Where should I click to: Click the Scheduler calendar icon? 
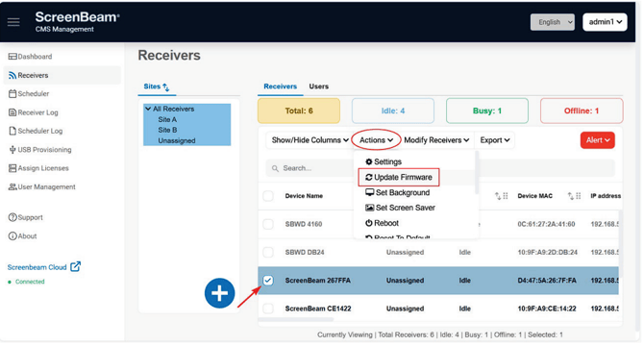tap(12, 93)
